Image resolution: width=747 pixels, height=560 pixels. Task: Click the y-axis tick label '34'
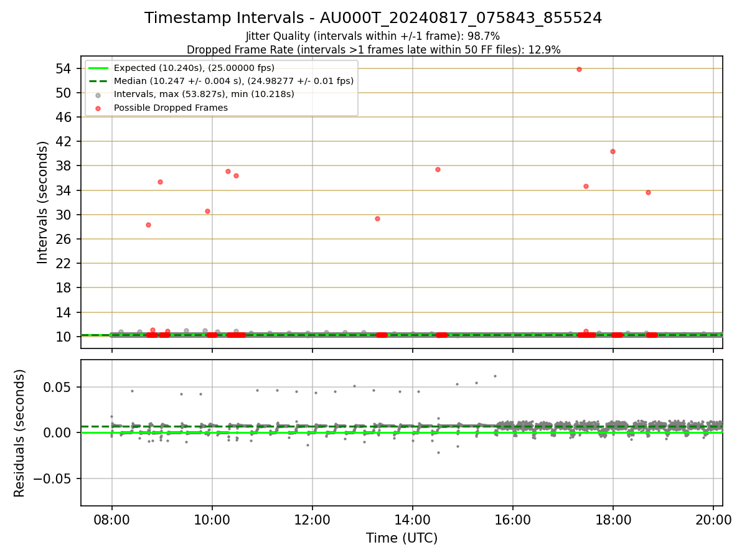[64, 190]
